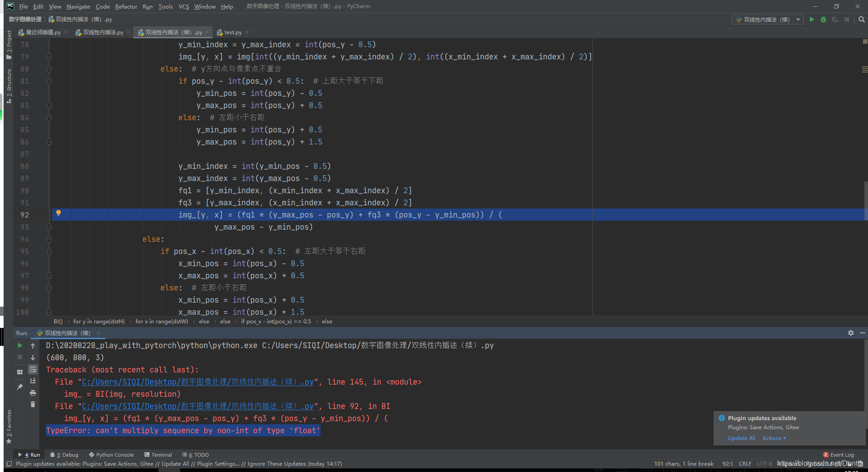Click the editor vertical scrollbar thumb

tap(865, 200)
